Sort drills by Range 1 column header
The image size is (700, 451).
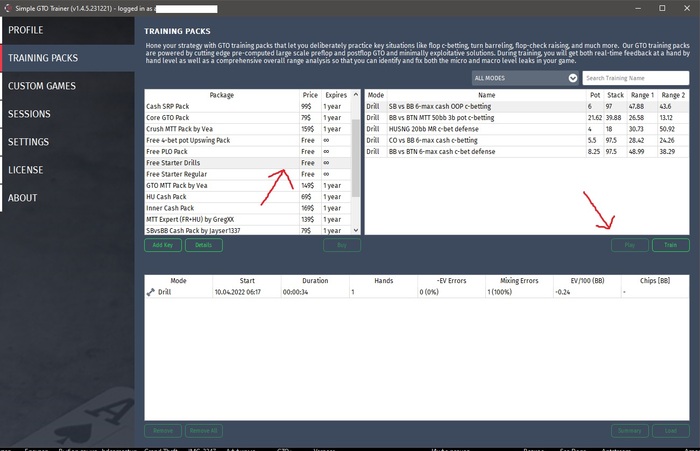click(x=642, y=95)
